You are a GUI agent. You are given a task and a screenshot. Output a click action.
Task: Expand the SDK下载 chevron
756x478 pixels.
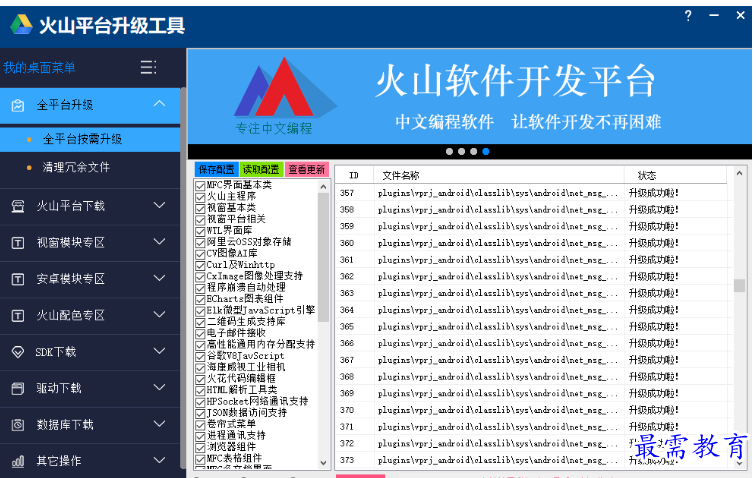click(160, 351)
